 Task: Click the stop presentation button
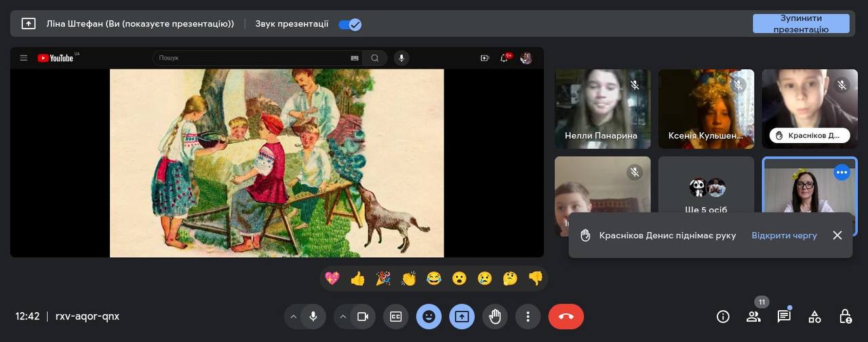(801, 24)
